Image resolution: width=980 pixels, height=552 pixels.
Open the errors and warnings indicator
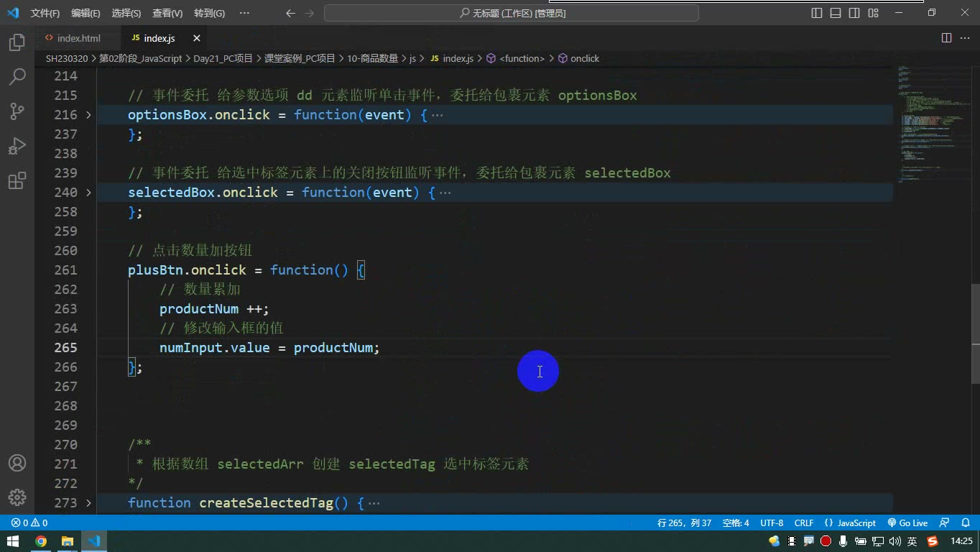coord(29,523)
